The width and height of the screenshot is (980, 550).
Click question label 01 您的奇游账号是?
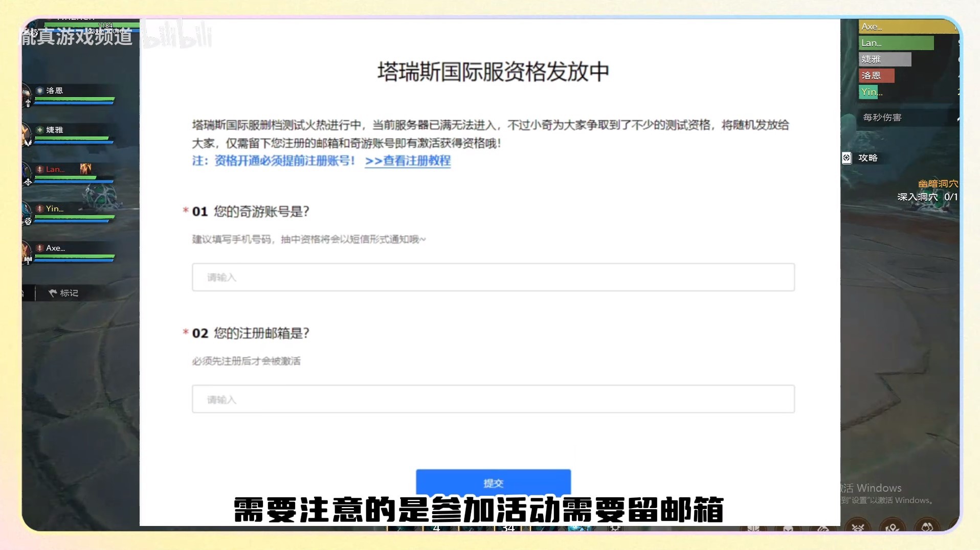click(x=251, y=212)
